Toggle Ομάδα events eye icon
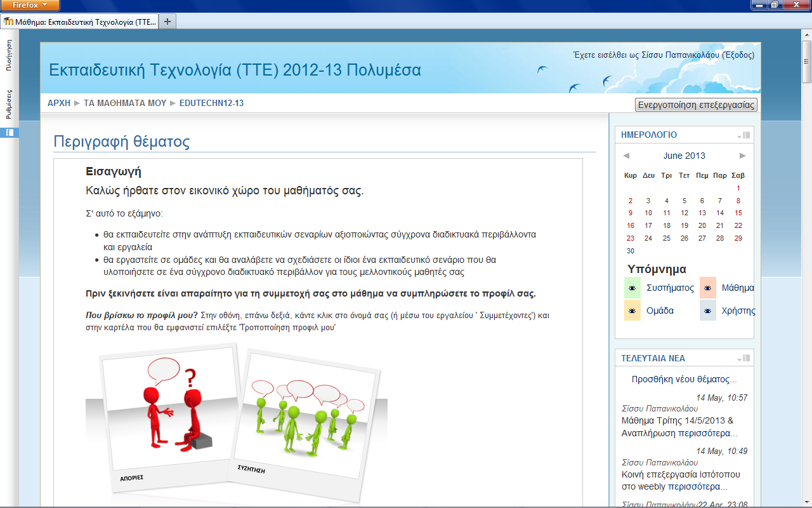This screenshot has width=812, height=508. tap(632, 311)
